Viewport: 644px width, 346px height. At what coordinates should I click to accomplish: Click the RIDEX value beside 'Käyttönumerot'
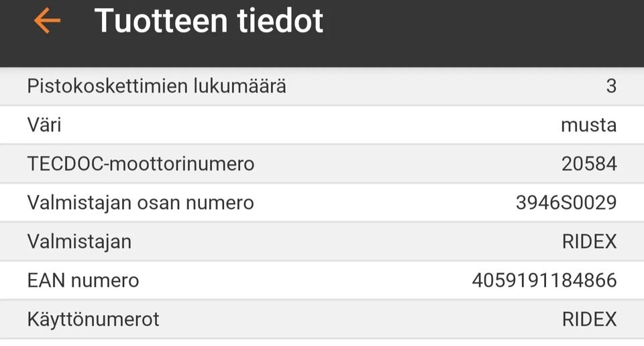tap(589, 319)
